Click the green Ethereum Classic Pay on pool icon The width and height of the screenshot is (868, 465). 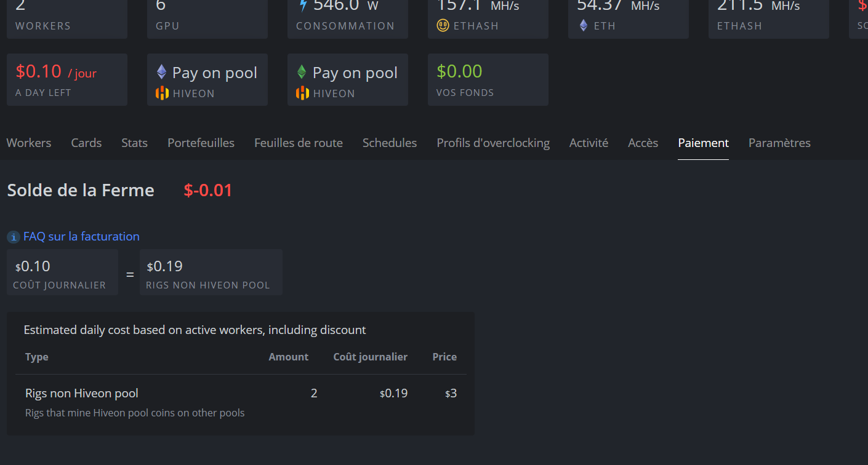click(x=302, y=73)
